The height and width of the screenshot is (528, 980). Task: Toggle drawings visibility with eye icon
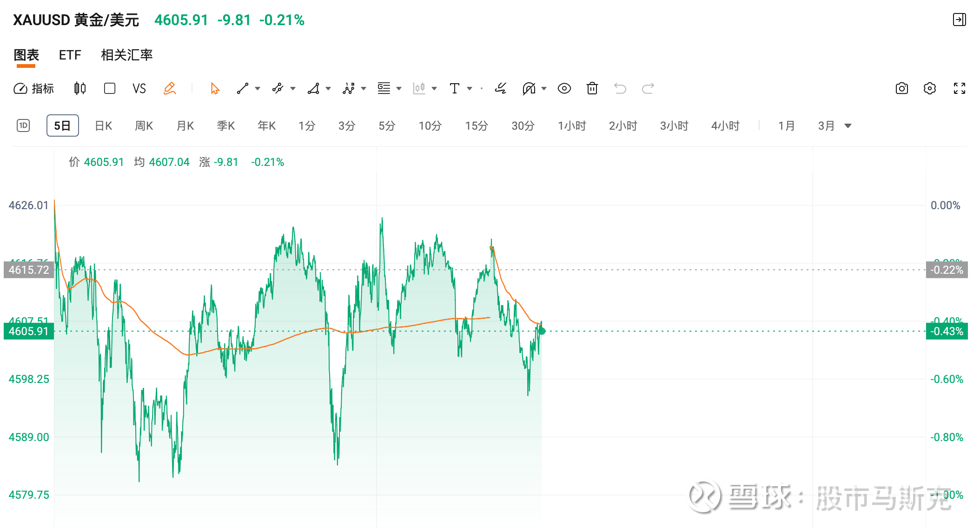click(x=564, y=88)
